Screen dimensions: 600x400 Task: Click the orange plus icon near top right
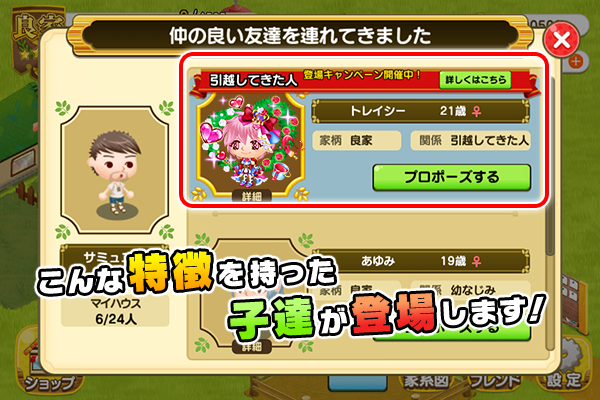coord(576,62)
